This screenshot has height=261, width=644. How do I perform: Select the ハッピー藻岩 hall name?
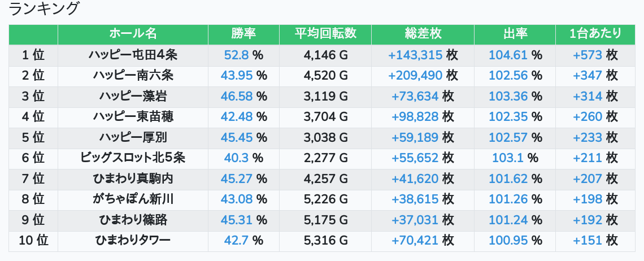[x=133, y=96]
